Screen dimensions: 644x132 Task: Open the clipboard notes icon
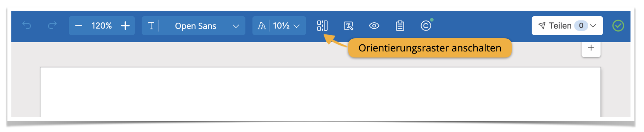point(400,26)
